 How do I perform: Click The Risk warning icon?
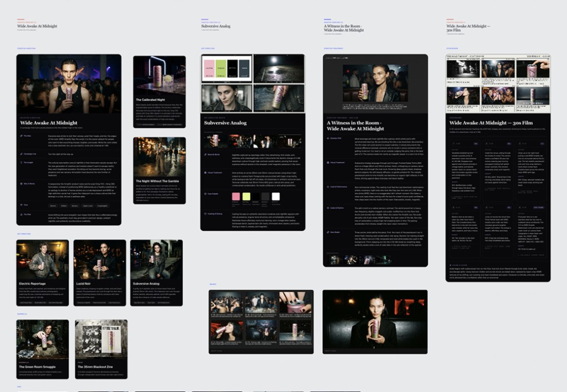pyautogui.click(x=22, y=214)
